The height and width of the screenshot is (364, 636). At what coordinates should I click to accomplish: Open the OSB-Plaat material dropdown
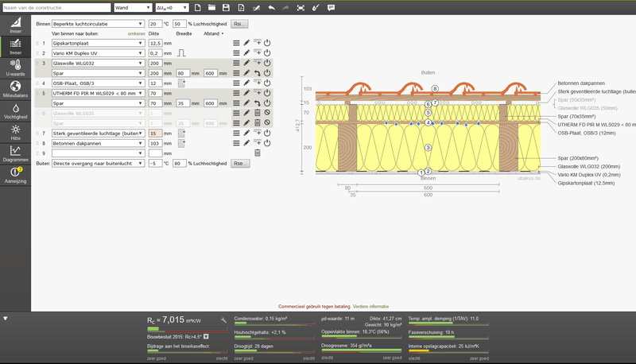[x=98, y=83]
